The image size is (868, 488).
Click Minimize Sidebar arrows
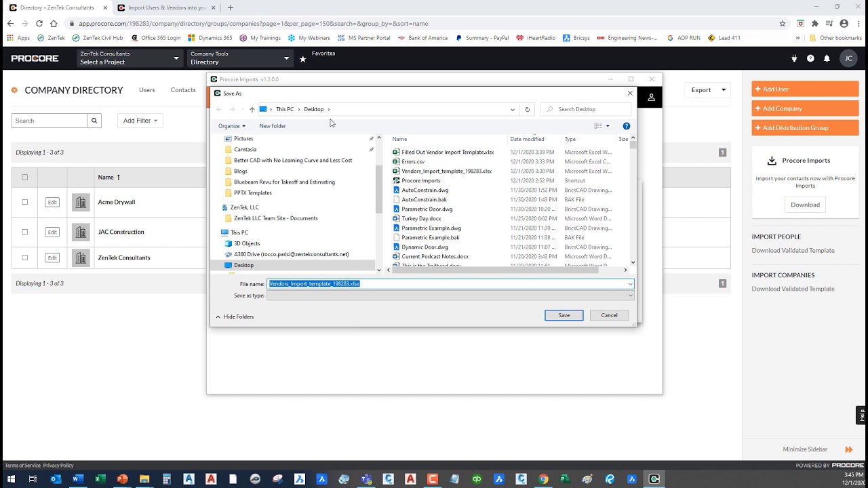click(x=848, y=449)
